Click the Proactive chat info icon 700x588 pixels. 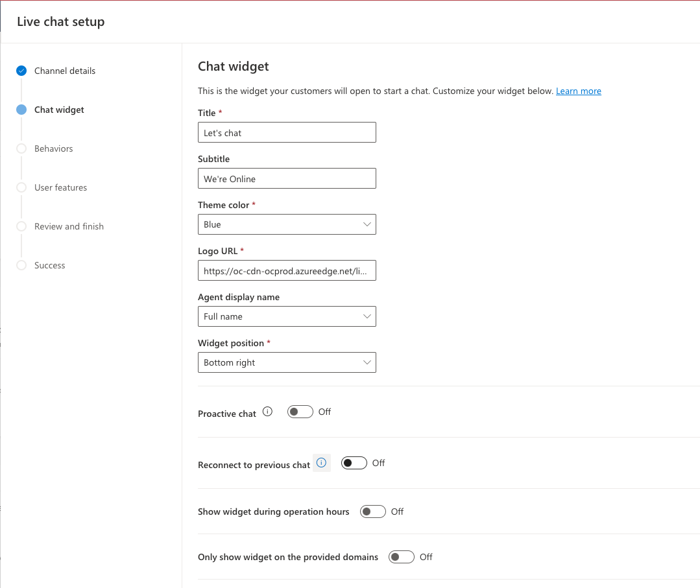click(267, 412)
